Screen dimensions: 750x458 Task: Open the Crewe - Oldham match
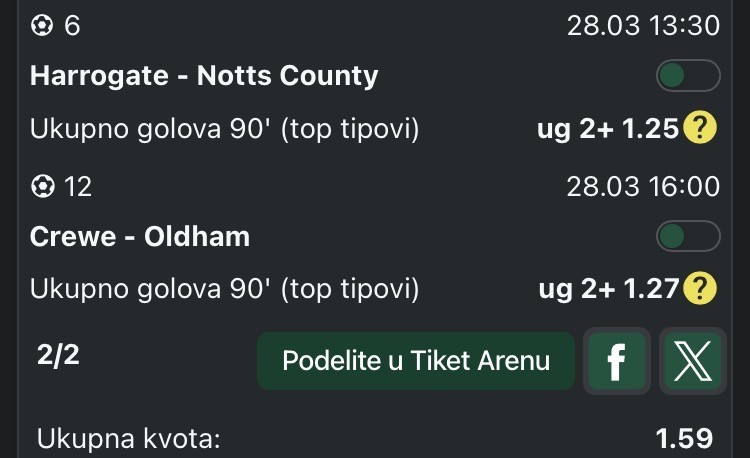(140, 237)
